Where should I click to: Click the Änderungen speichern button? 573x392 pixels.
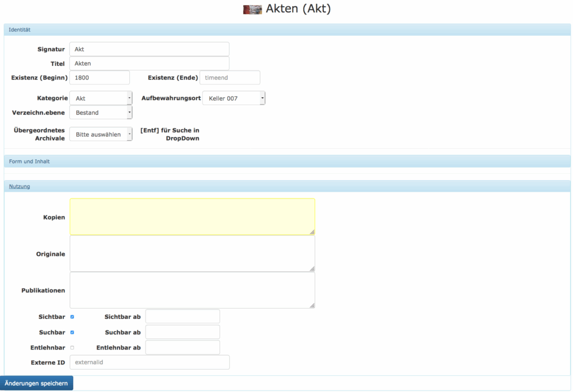(36, 383)
